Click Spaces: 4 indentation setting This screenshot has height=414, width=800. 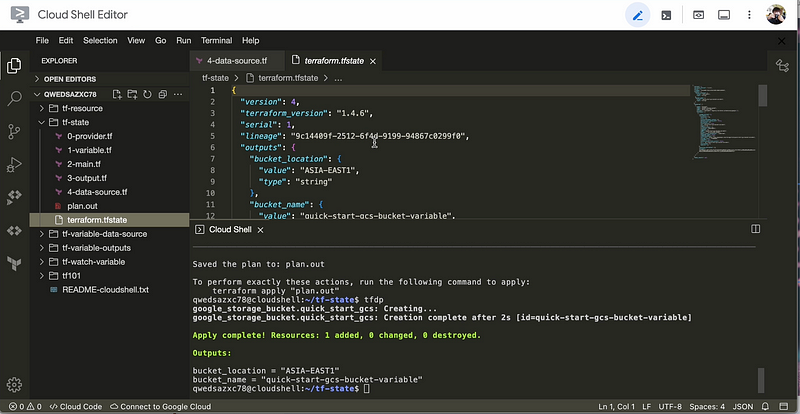pos(707,407)
